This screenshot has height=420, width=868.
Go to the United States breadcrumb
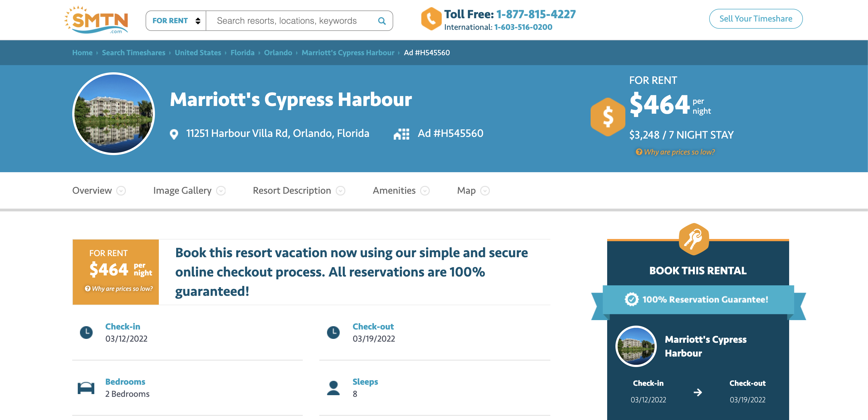198,53
